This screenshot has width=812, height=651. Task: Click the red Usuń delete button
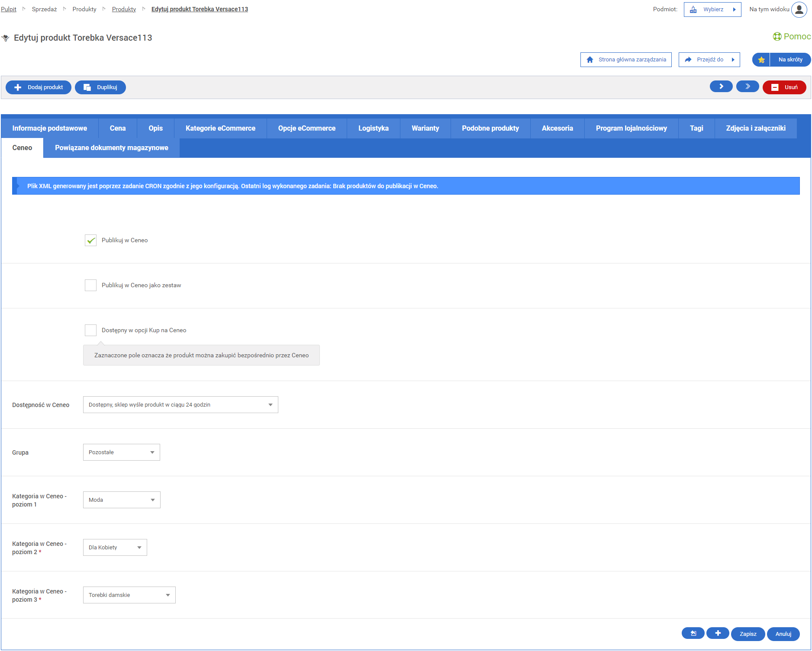[x=784, y=87]
